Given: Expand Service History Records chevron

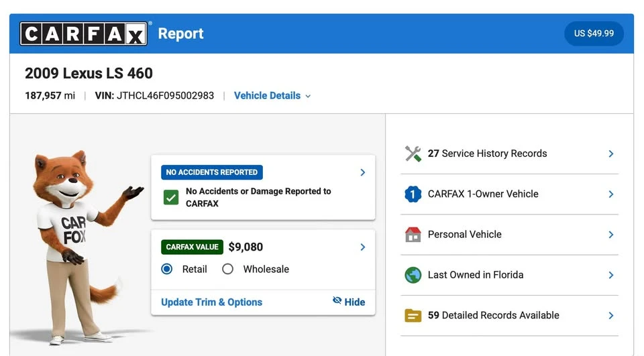Looking at the screenshot, I should pos(611,154).
